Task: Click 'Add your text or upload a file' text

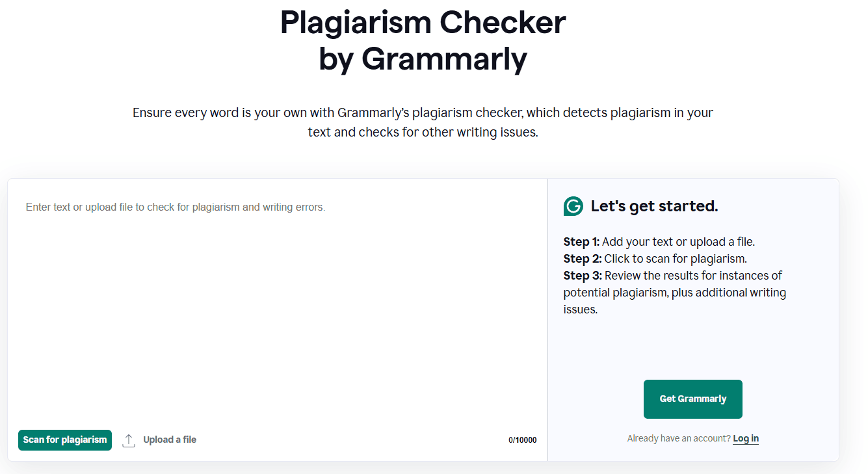Action: coord(678,242)
